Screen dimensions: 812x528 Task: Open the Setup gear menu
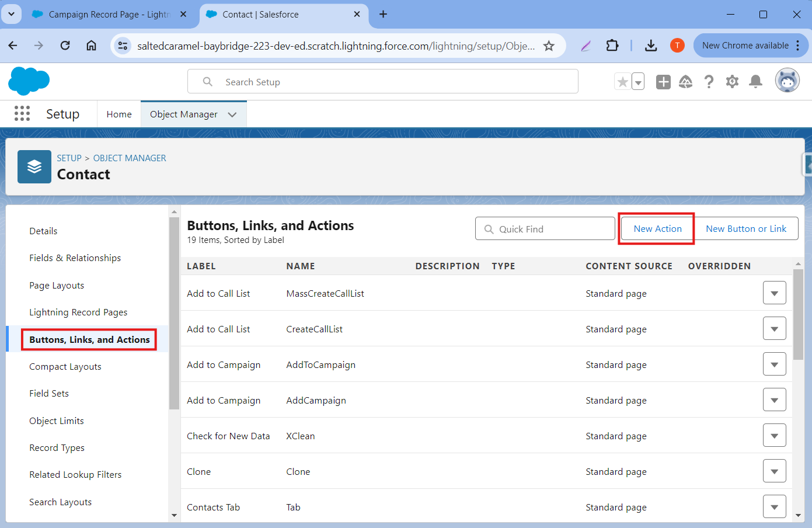(732, 82)
